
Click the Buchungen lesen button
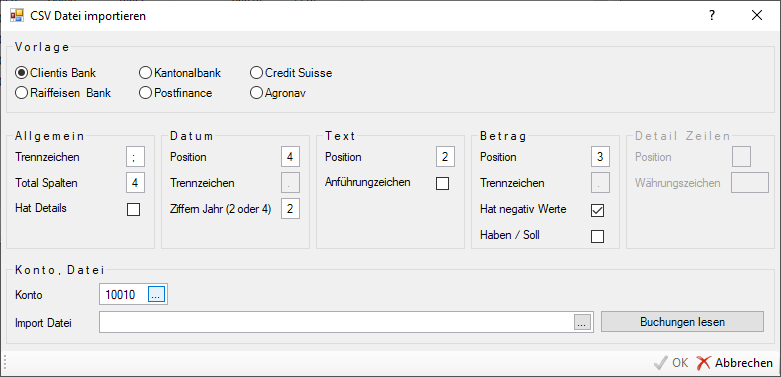(x=682, y=322)
